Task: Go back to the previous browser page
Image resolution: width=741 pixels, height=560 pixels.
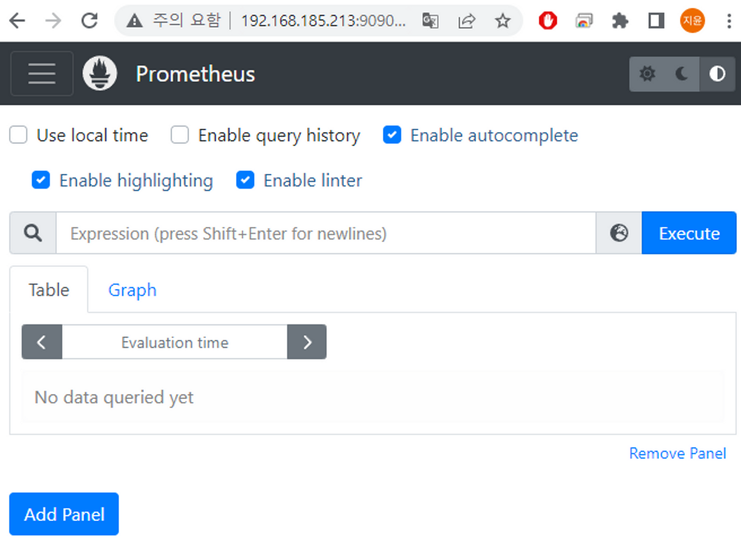Action: tap(17, 21)
